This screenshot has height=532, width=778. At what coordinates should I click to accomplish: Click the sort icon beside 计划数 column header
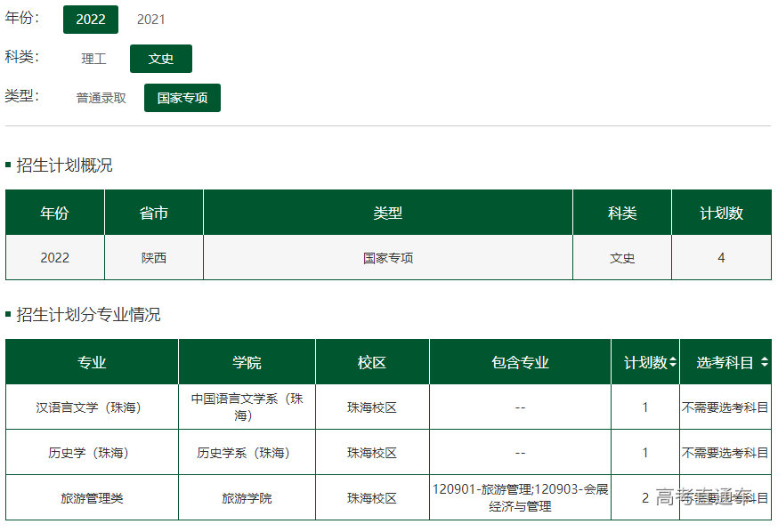click(x=673, y=363)
